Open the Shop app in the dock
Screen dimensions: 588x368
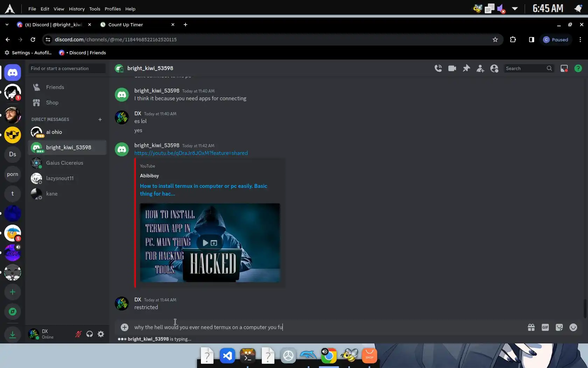coord(369,356)
